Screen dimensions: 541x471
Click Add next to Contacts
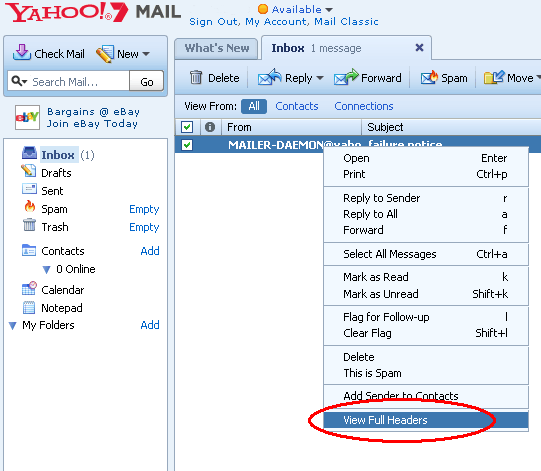[x=150, y=251]
